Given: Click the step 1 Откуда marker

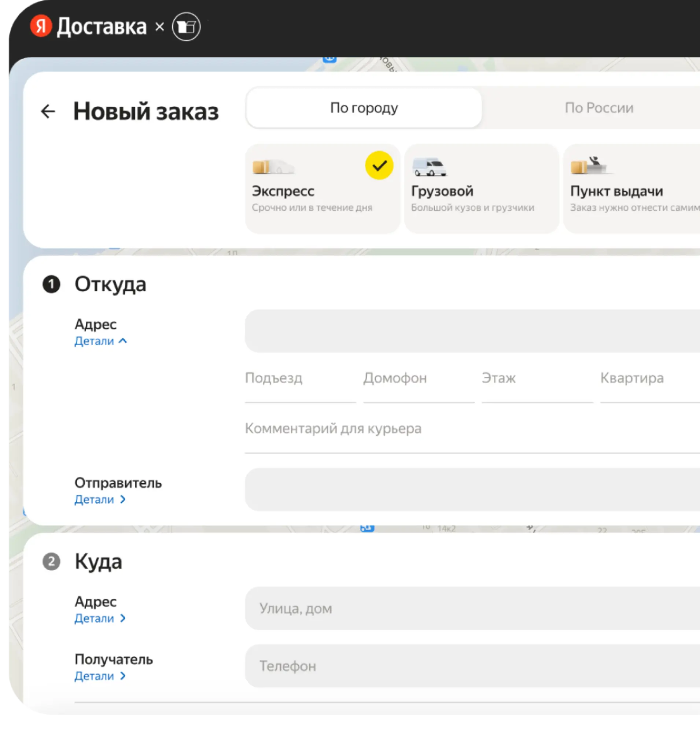Looking at the screenshot, I should click(x=52, y=284).
